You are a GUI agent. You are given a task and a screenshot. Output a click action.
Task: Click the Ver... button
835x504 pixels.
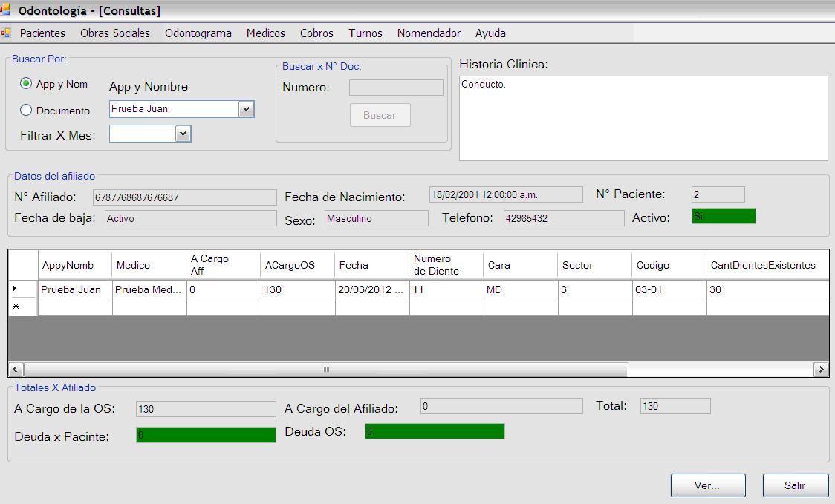point(707,485)
